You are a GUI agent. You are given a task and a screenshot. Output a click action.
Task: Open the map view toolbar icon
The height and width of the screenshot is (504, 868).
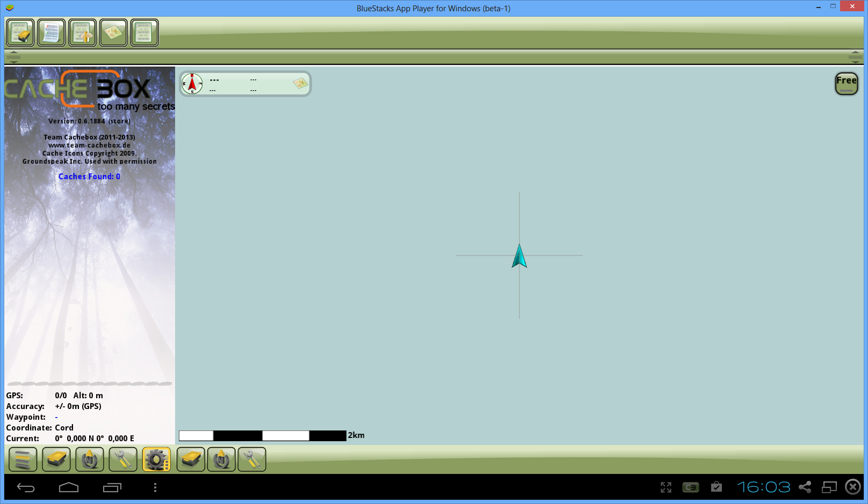pos(113,33)
